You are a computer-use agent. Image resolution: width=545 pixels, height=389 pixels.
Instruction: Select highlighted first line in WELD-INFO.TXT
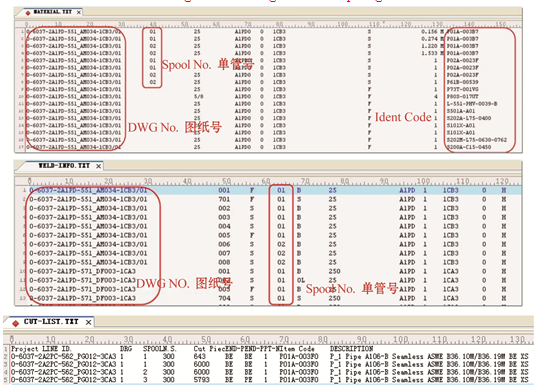point(268,190)
